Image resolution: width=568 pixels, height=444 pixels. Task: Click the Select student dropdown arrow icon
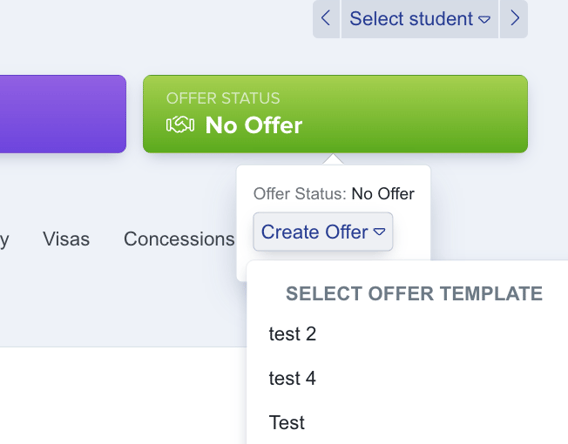point(484,19)
